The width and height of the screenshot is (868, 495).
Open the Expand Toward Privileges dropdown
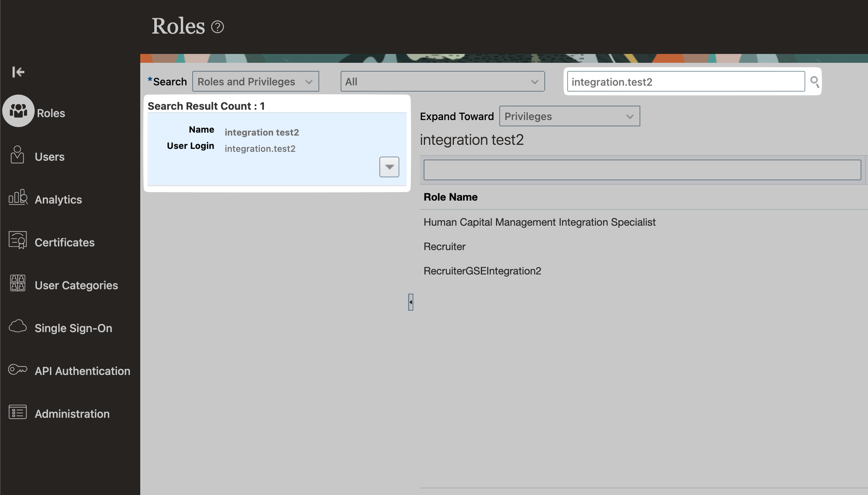click(x=569, y=116)
